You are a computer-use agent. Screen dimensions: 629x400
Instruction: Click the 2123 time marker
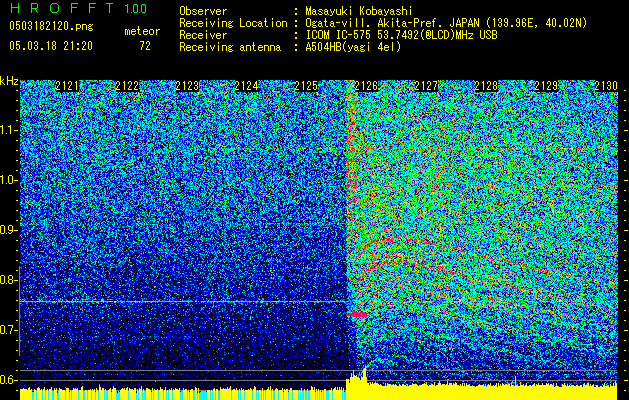[x=187, y=86]
